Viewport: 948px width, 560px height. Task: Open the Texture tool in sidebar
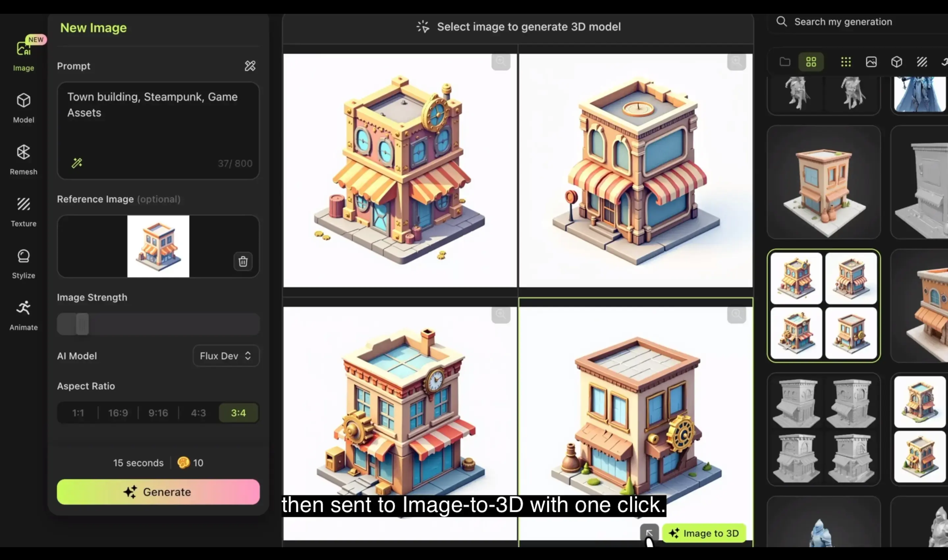[x=23, y=211]
